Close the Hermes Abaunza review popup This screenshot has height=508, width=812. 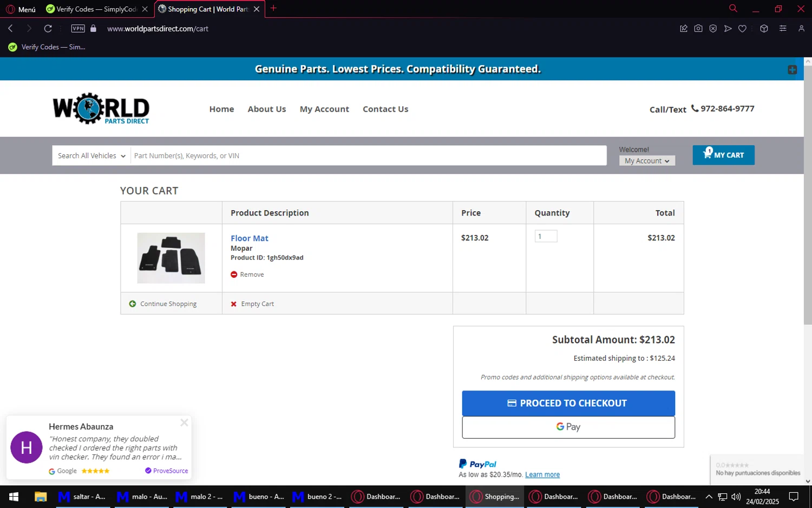(184, 422)
